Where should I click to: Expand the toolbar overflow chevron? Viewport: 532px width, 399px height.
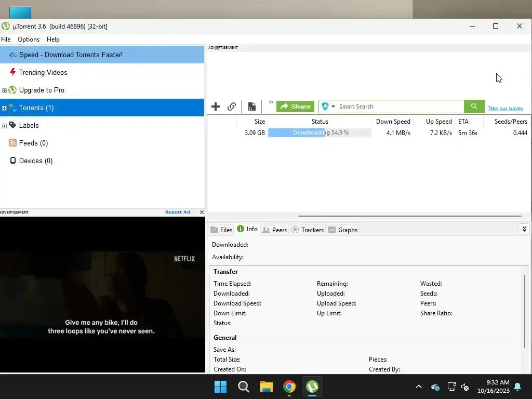[271, 102]
